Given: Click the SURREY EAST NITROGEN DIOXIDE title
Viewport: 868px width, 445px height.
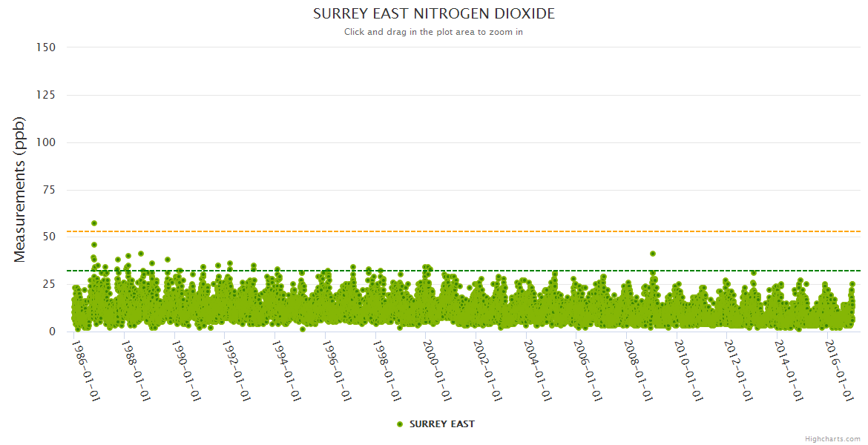Looking at the screenshot, I should coord(433,14).
